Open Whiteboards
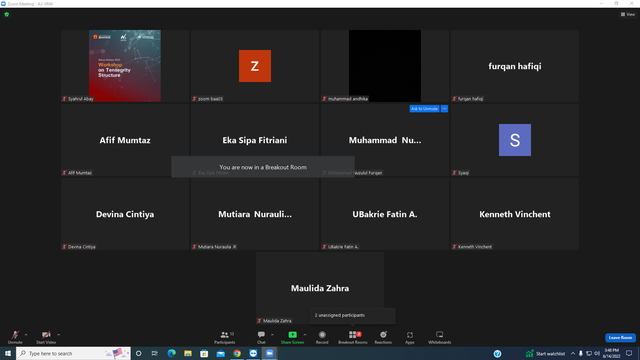Image resolution: width=640 pixels, height=360 pixels. pyautogui.click(x=440, y=337)
